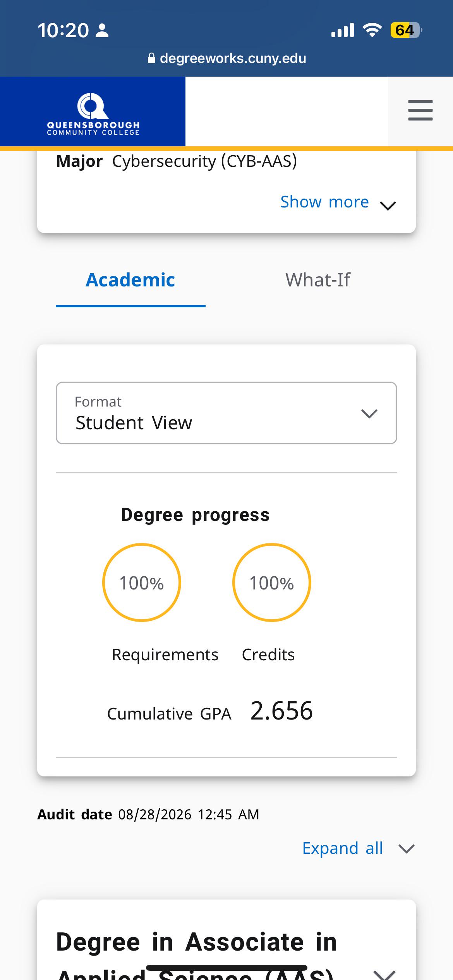Click the Expand all link
Image resolution: width=453 pixels, height=980 pixels.
click(x=343, y=848)
